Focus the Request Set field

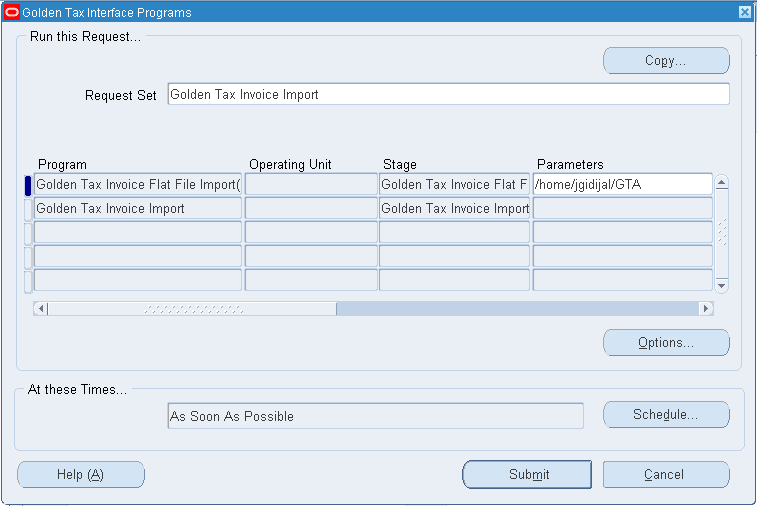[449, 94]
